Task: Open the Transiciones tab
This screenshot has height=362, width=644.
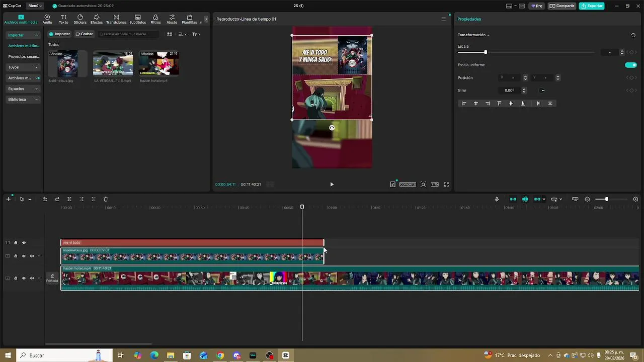Action: [x=116, y=19]
